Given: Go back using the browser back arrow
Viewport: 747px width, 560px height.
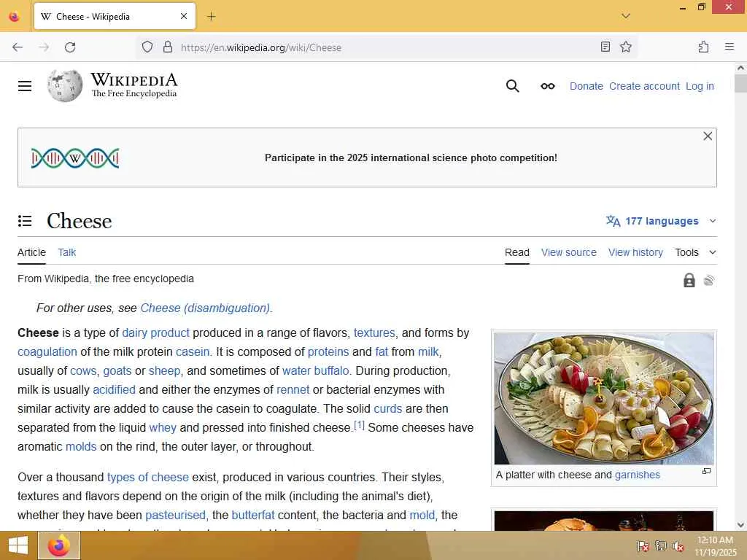Looking at the screenshot, I should (x=18, y=47).
